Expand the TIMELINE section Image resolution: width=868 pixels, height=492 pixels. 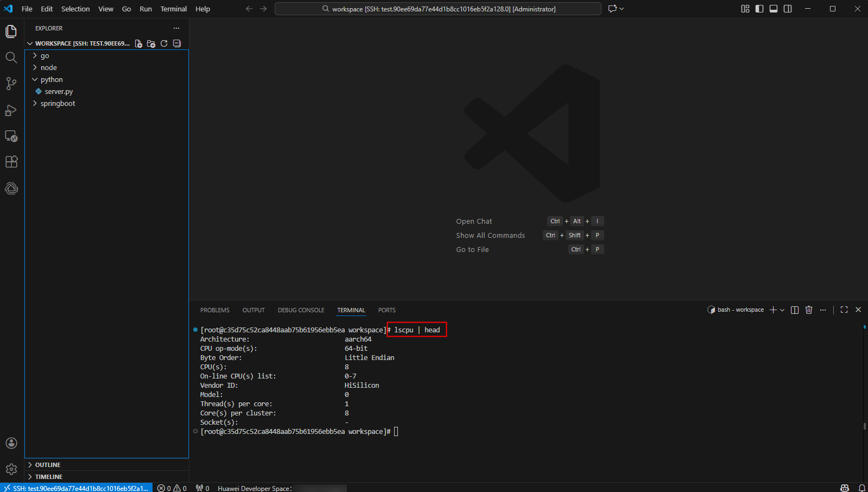tap(106, 477)
